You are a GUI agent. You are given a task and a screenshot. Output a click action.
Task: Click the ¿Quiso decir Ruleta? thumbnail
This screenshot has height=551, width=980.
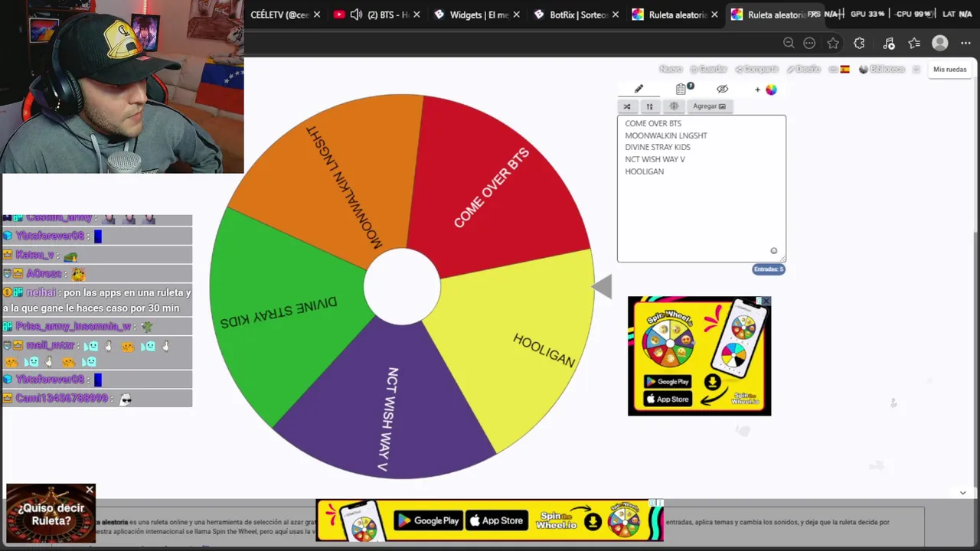click(x=51, y=514)
